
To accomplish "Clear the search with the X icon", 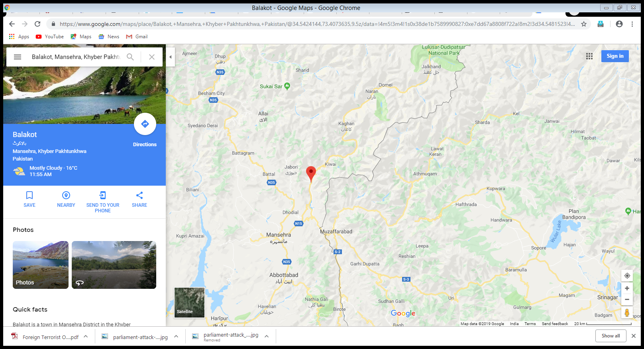I will (152, 57).
